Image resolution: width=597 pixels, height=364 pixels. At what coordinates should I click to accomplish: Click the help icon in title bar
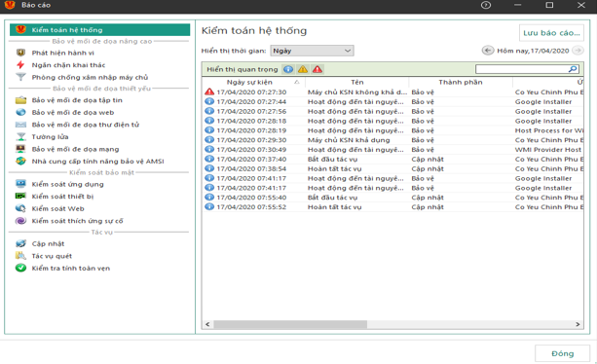tap(486, 5)
